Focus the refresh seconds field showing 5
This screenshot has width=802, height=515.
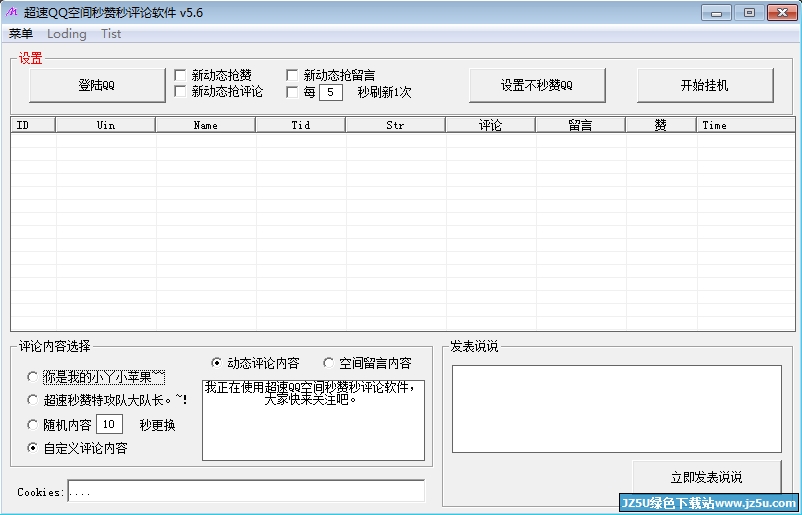(x=330, y=92)
